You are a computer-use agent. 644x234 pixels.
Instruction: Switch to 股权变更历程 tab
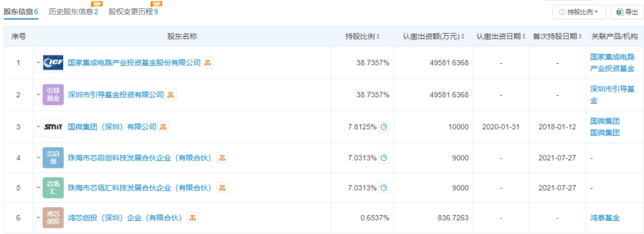[134, 12]
